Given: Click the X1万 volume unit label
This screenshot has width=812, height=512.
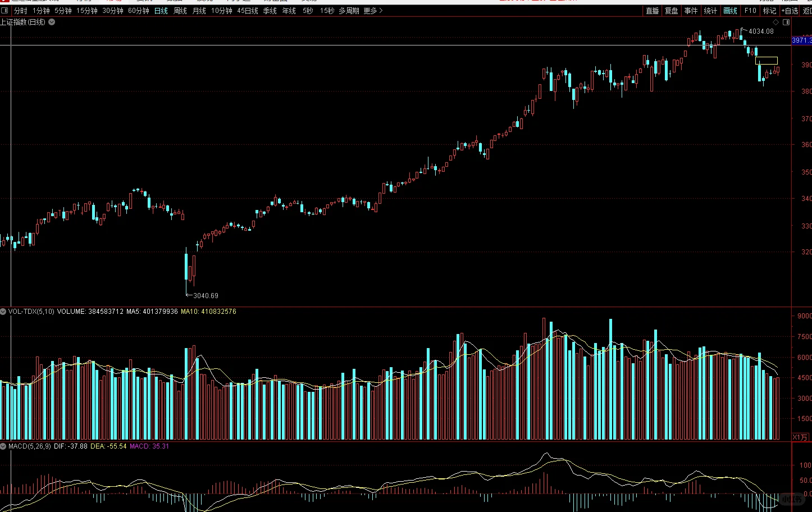Looking at the screenshot, I should tap(800, 437).
